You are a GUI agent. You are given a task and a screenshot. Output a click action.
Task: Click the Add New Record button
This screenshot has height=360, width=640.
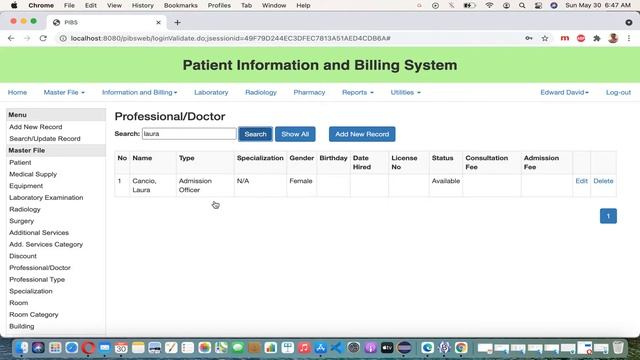tap(362, 134)
